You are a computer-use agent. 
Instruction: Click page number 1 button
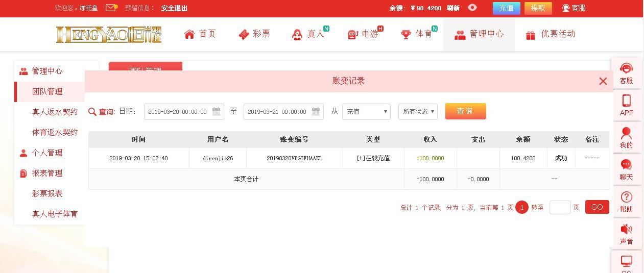[521, 207]
